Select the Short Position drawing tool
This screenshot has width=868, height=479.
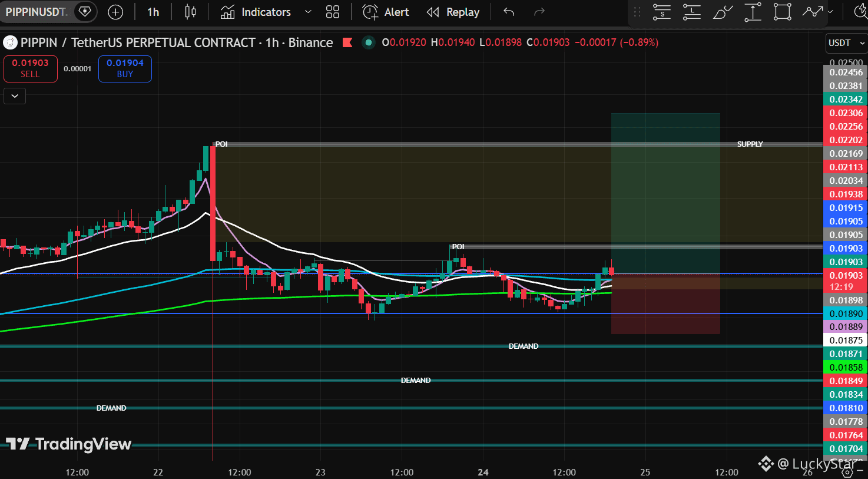(x=662, y=12)
